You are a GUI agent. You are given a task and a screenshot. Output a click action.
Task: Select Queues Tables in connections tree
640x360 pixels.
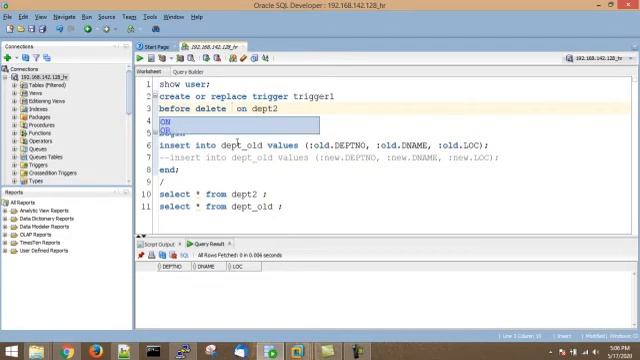(45, 157)
